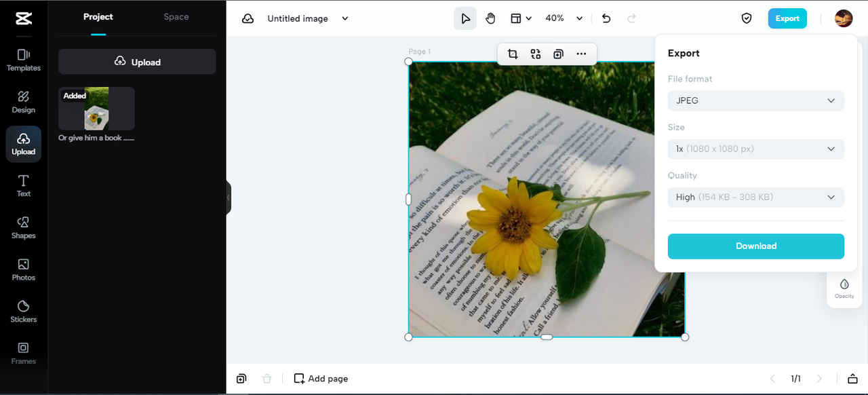Click the cloud save status icon

[x=248, y=18]
